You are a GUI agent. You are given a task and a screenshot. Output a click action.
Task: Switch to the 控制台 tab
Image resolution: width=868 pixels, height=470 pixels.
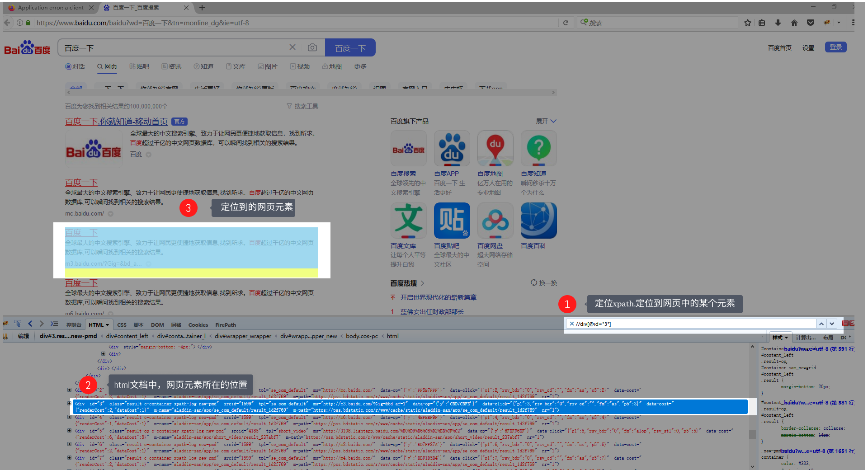74,325
